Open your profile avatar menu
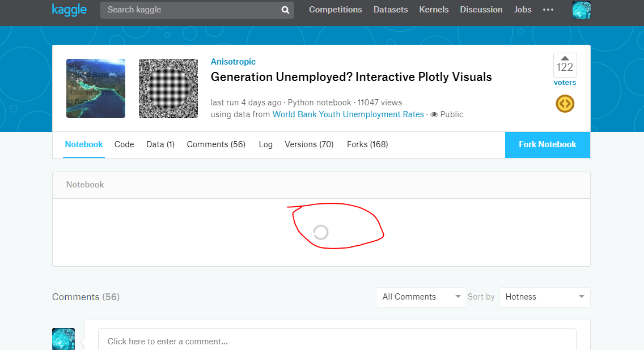This screenshot has height=350, width=644. (x=581, y=10)
